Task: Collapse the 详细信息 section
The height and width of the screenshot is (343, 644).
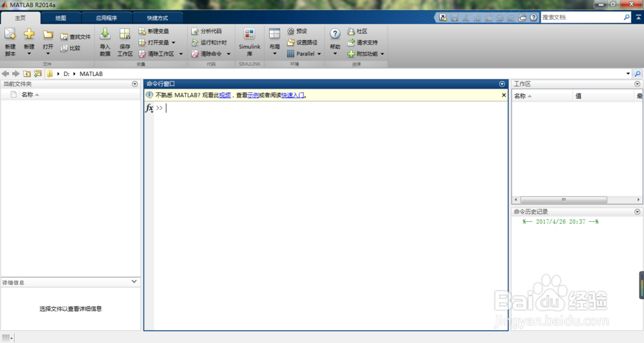Action: coord(134,282)
